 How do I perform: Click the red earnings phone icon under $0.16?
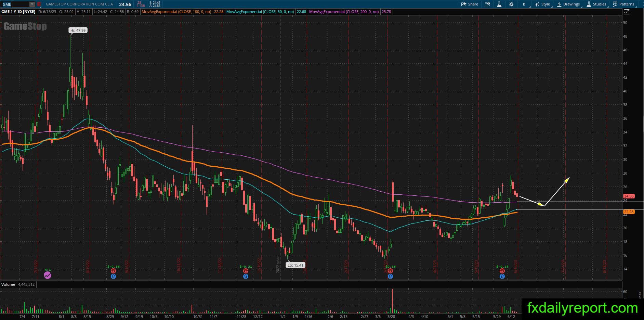[390, 271]
